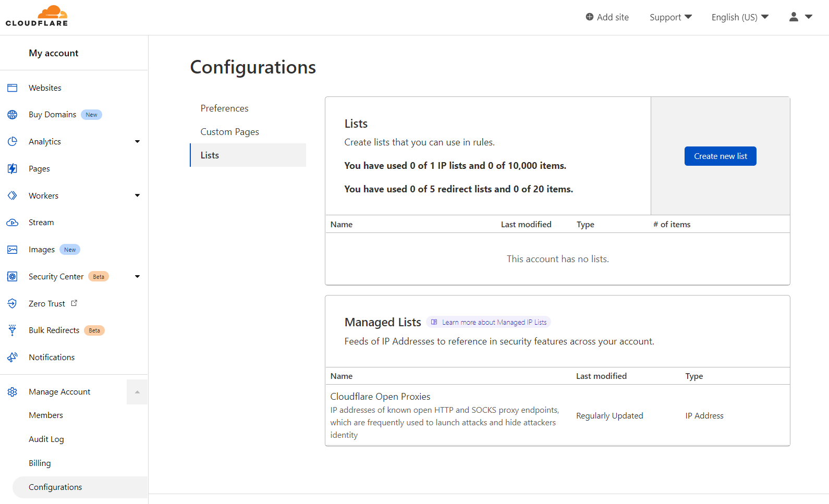The image size is (829, 504).
Task: Click the Zero Trust icon
Action: (13, 303)
